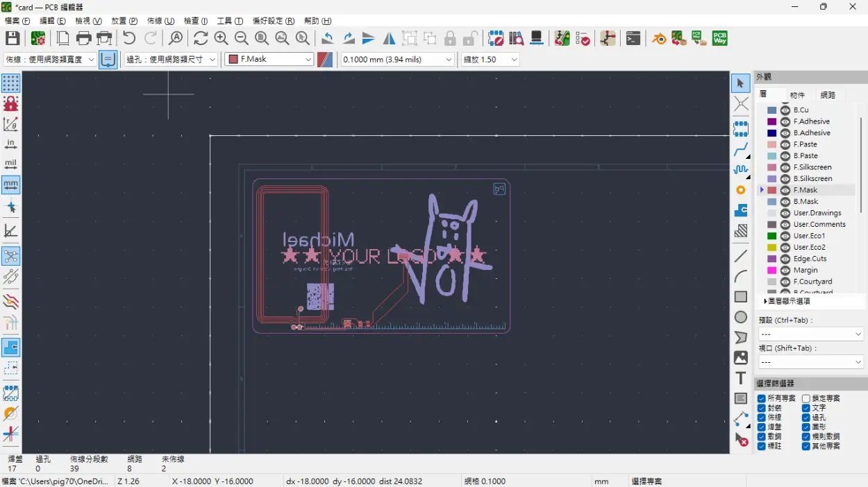Select the Add text tool

[741, 378]
